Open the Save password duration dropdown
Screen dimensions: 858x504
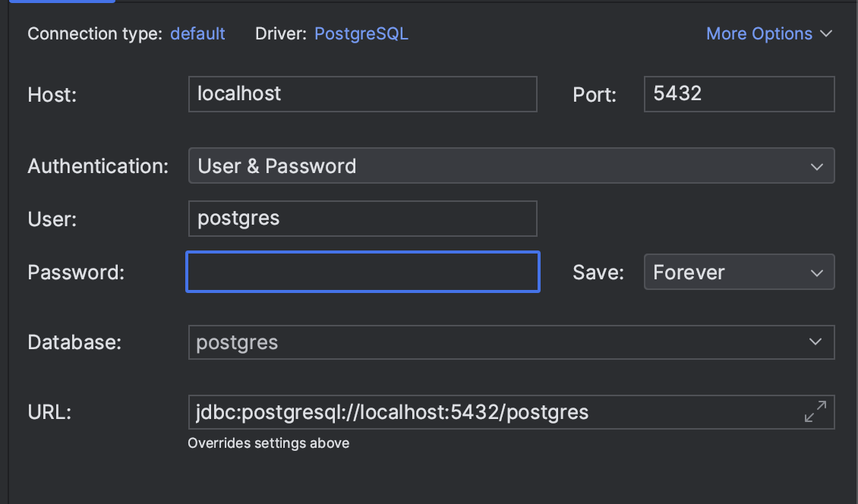(740, 272)
